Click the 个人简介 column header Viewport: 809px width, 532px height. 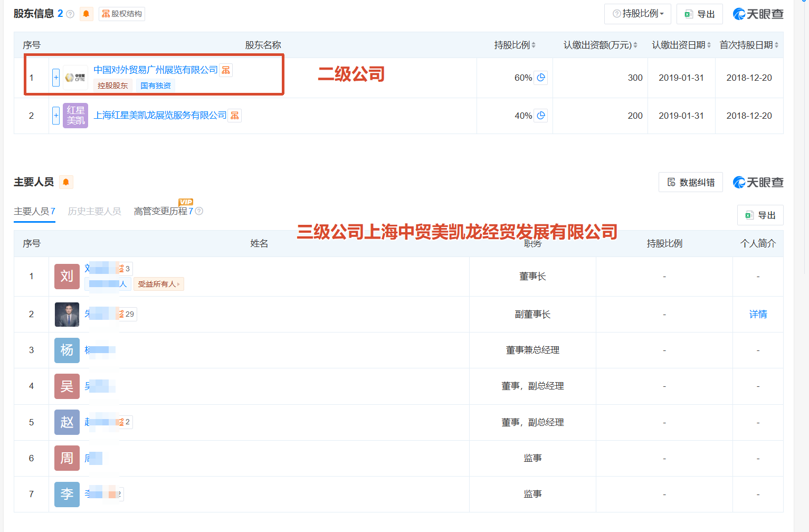click(758, 243)
